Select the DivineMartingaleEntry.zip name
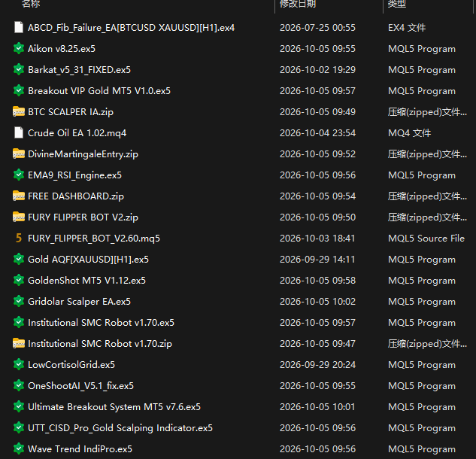This screenshot has height=459, width=476. [83, 154]
